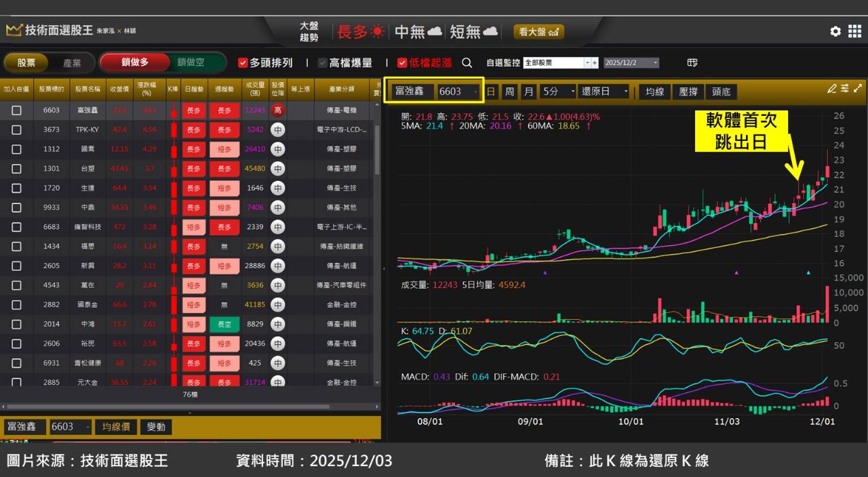Click the 看大盤 button
868x477 pixels.
pos(538,32)
